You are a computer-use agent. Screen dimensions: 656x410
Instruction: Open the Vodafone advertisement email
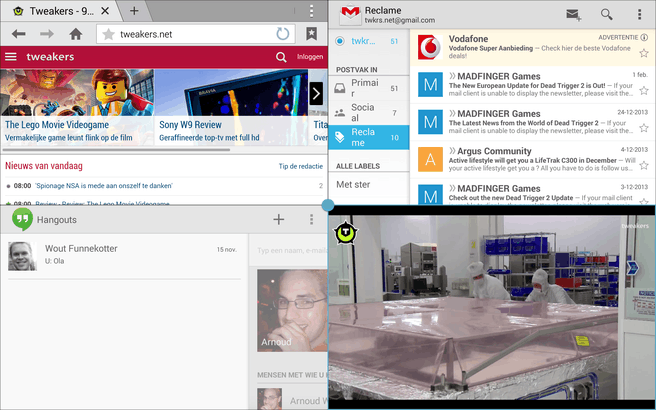(x=533, y=47)
